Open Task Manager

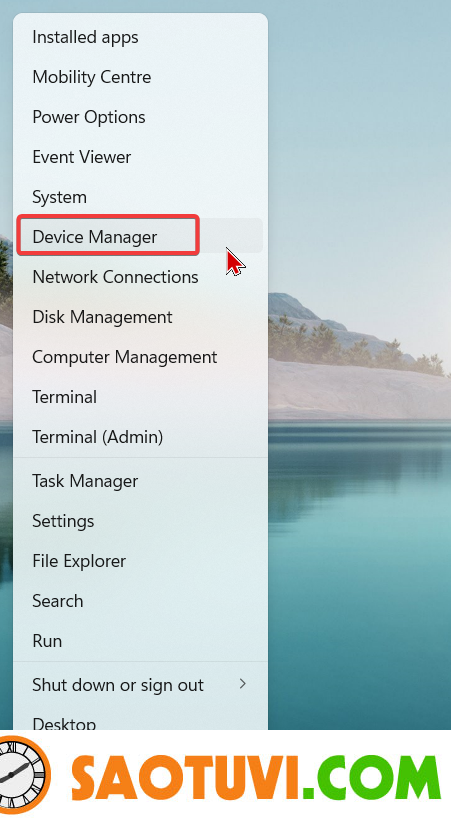click(x=140, y=481)
